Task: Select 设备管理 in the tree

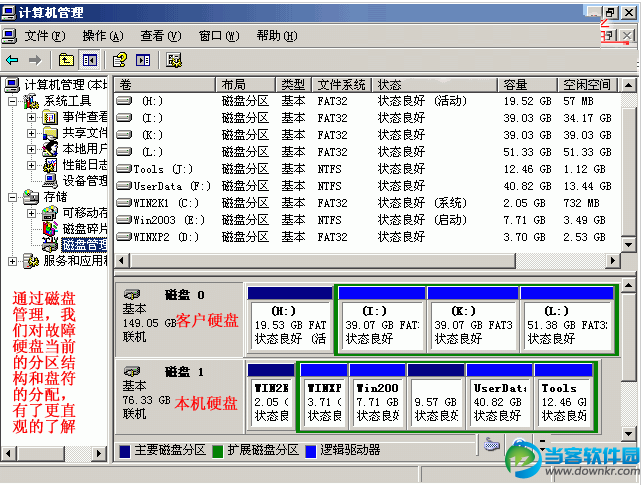Action: click(x=85, y=181)
